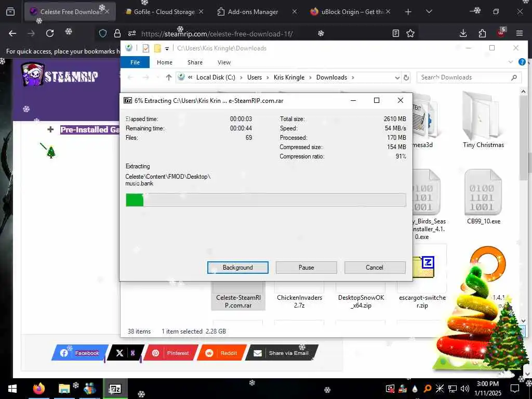Open the Firefox extensions menu
The width and height of the screenshot is (532, 399).
pos(482,33)
